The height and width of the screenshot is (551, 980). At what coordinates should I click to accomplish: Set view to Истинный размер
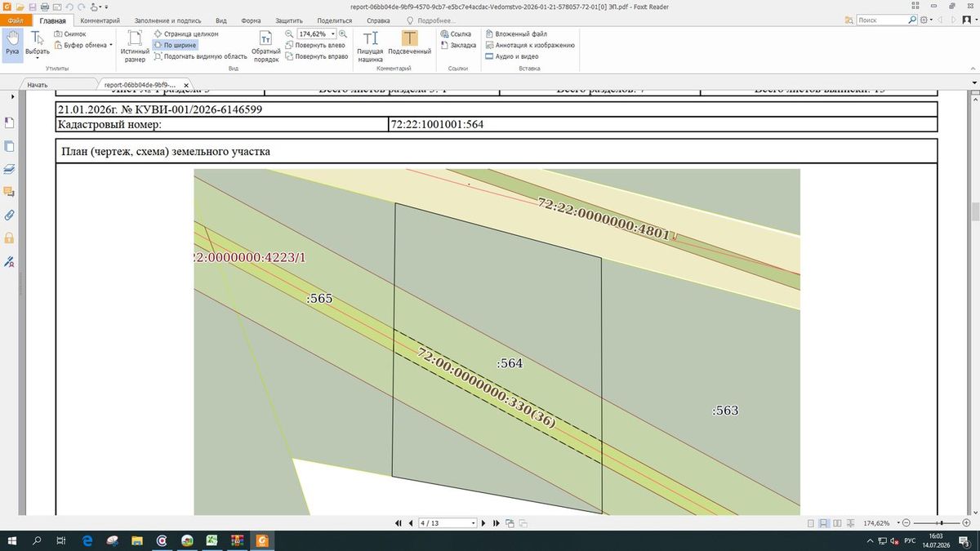(x=135, y=47)
